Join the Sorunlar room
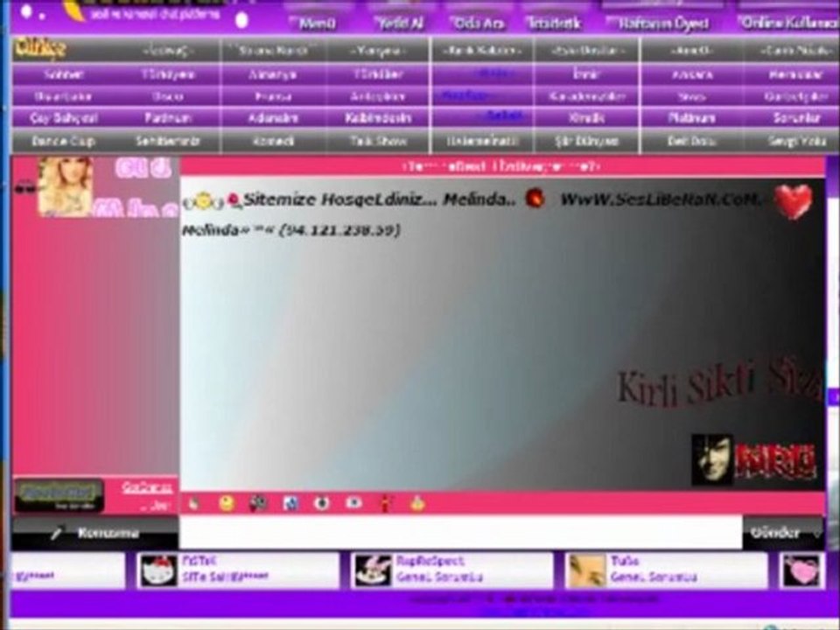 pos(796,118)
